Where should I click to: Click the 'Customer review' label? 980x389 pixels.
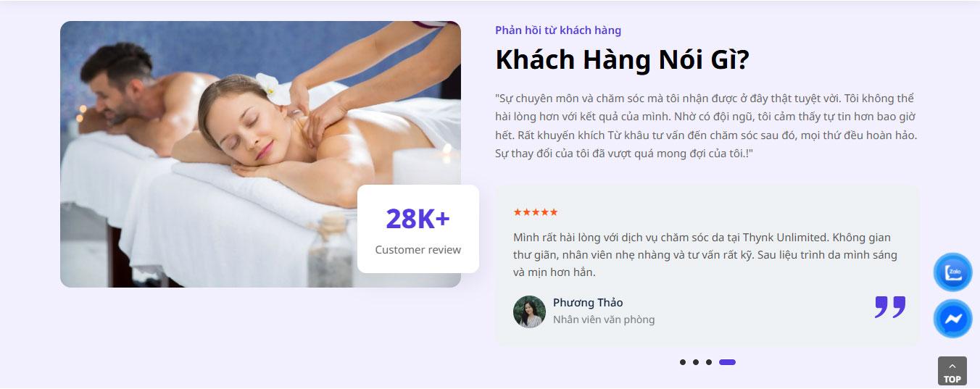point(418,250)
